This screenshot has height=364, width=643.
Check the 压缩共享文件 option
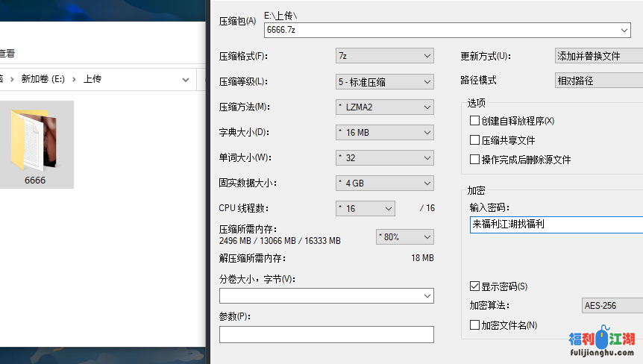coord(474,140)
